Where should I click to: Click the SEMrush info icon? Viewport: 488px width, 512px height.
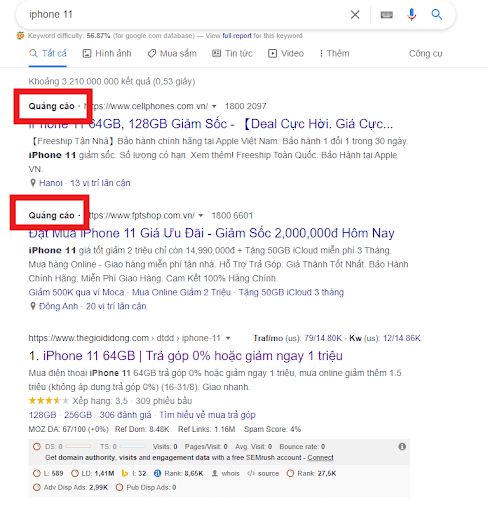click(402, 447)
